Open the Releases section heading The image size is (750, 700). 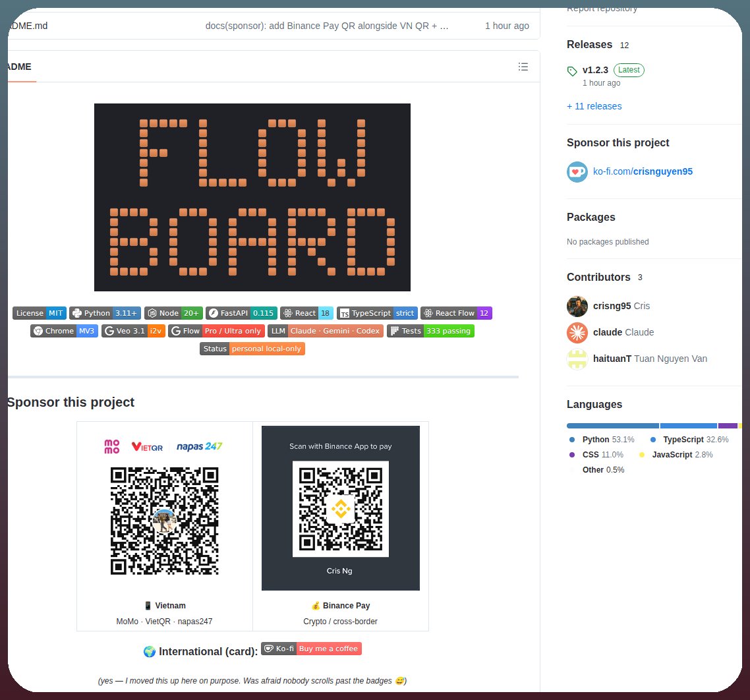[x=589, y=45]
